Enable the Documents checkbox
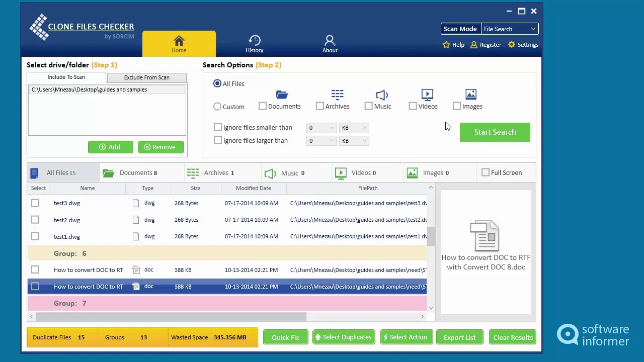 (263, 106)
